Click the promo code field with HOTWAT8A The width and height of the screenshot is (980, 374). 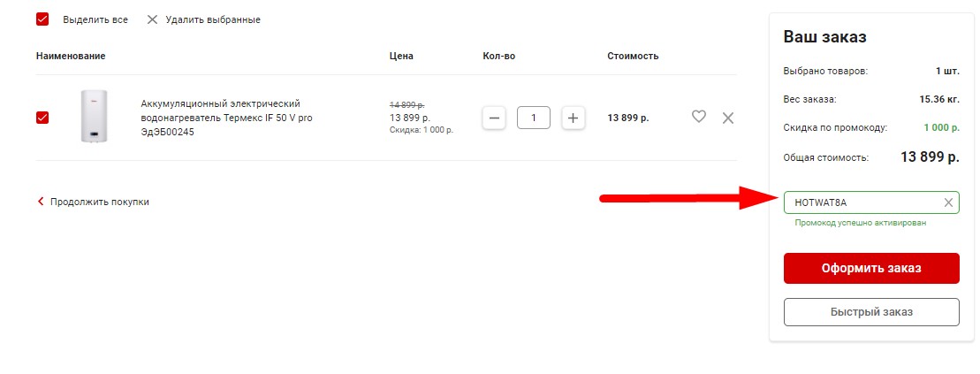click(x=871, y=202)
